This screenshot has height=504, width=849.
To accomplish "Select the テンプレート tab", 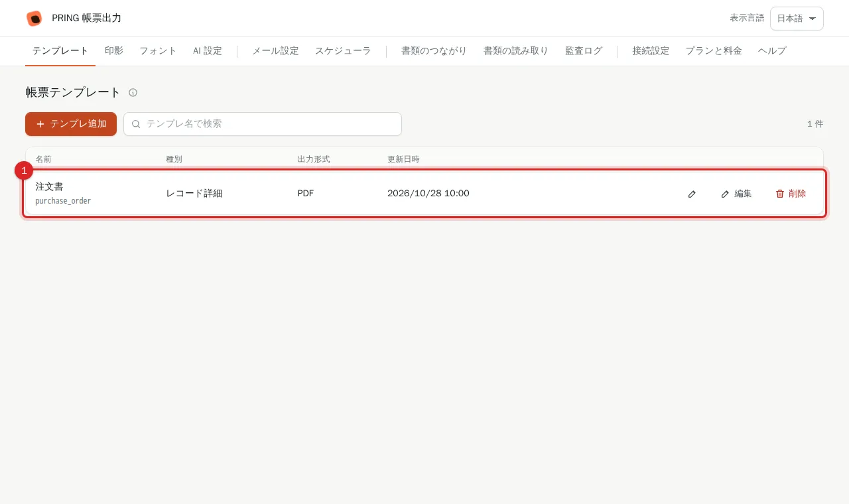I will pyautogui.click(x=60, y=51).
